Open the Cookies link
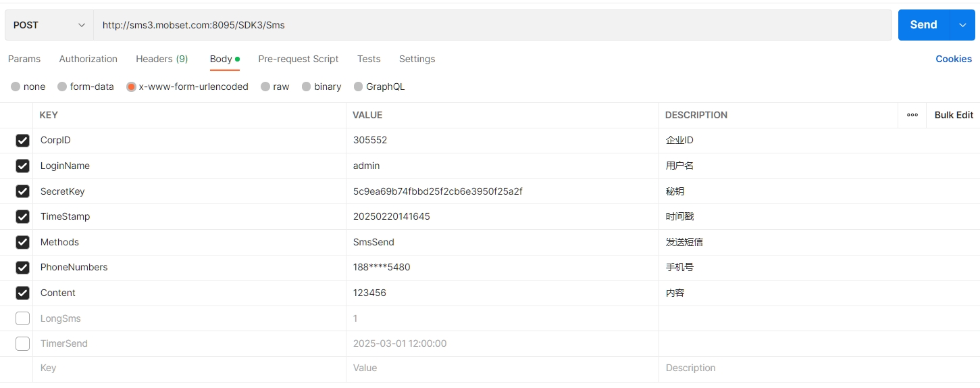 pyautogui.click(x=953, y=59)
